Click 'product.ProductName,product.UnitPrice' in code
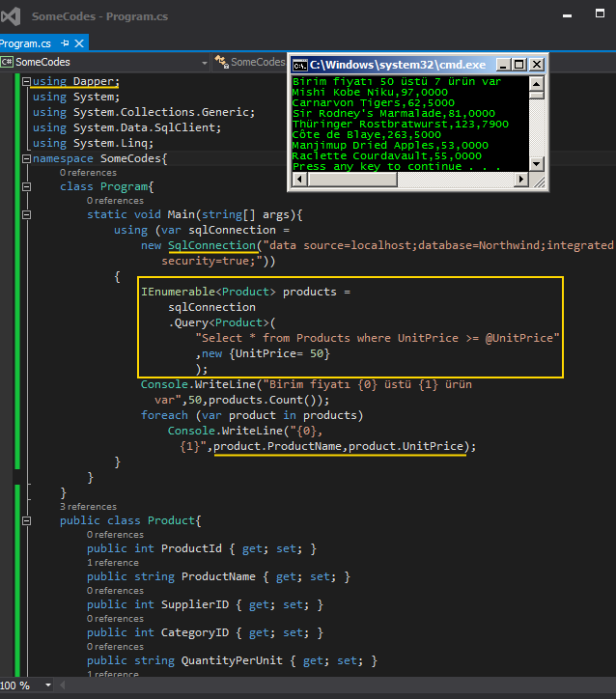Viewport: 616px width, 699px height. (x=339, y=446)
